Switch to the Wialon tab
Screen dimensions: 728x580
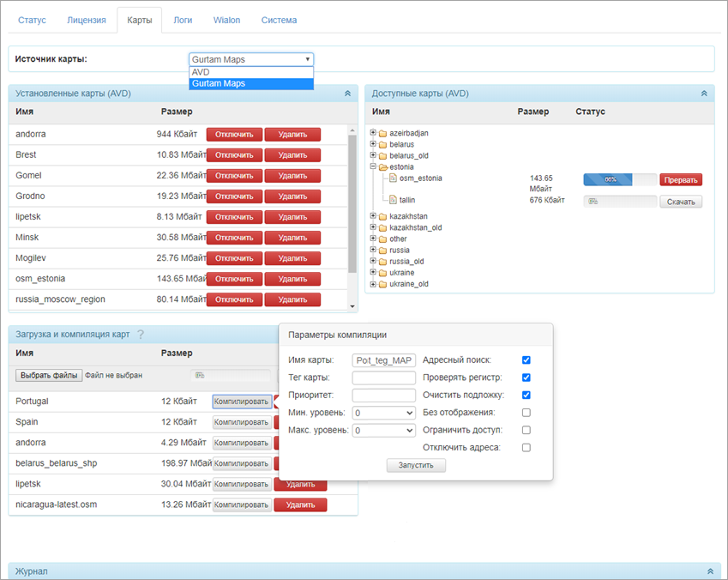227,19
